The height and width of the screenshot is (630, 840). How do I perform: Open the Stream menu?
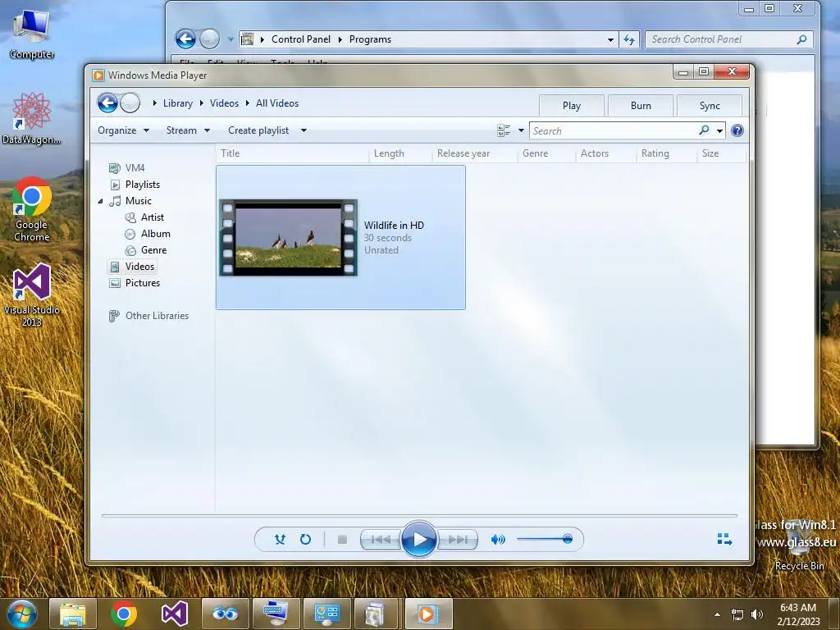coord(188,130)
